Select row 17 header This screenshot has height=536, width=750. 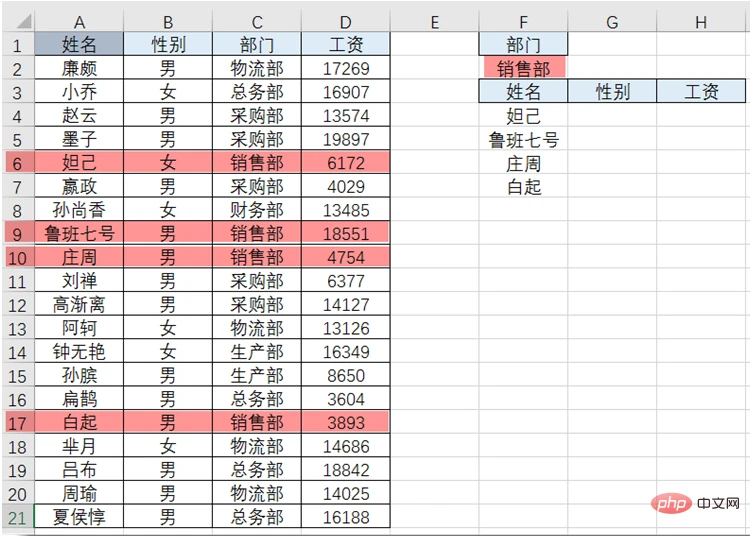click(x=18, y=423)
